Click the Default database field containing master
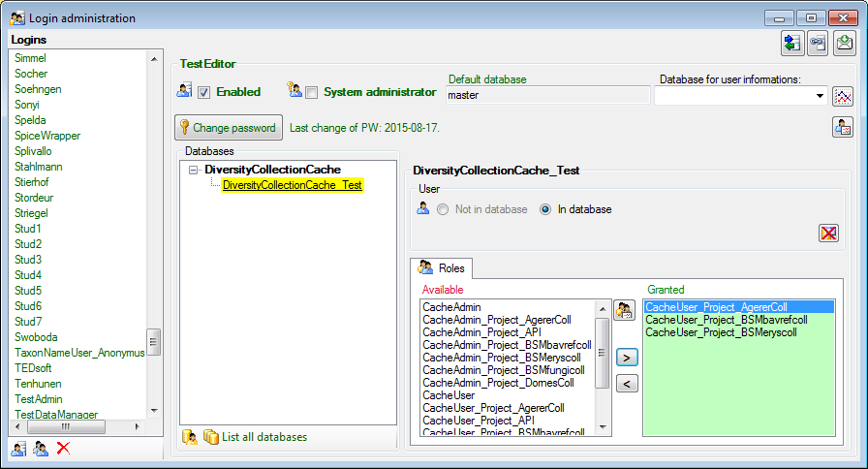 [548, 95]
